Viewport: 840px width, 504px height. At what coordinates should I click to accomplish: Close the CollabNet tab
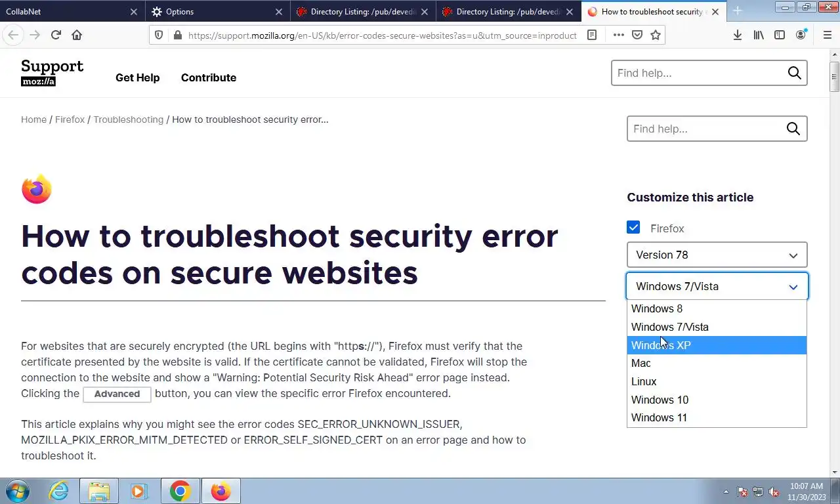pyautogui.click(x=134, y=12)
